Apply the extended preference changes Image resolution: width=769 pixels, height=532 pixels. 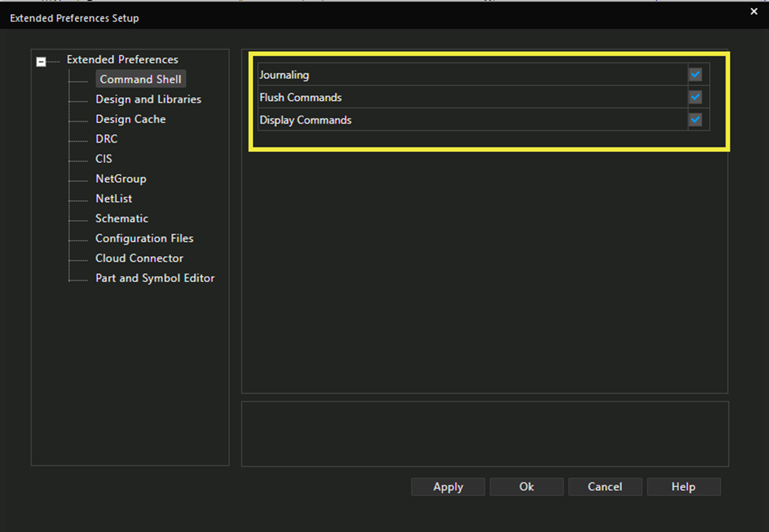[x=447, y=486]
